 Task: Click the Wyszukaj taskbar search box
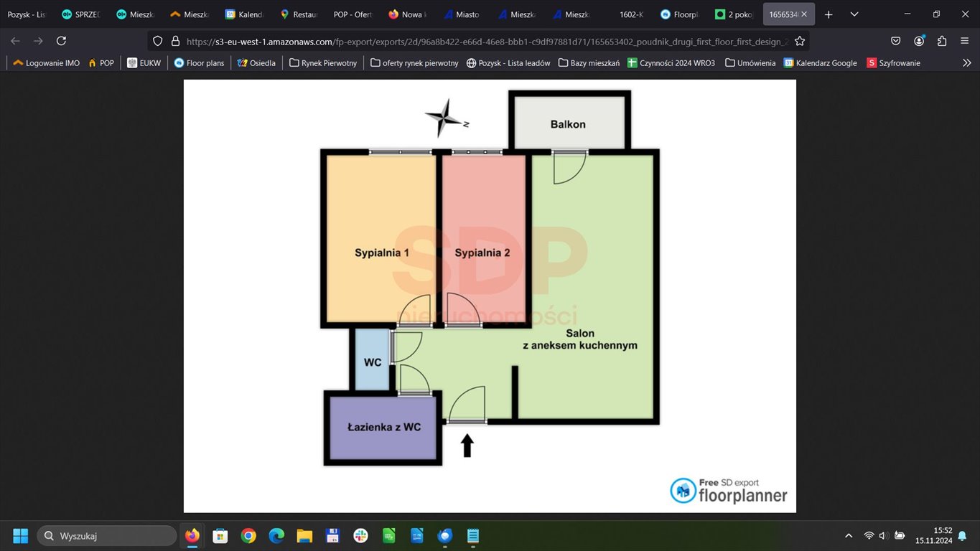click(106, 536)
